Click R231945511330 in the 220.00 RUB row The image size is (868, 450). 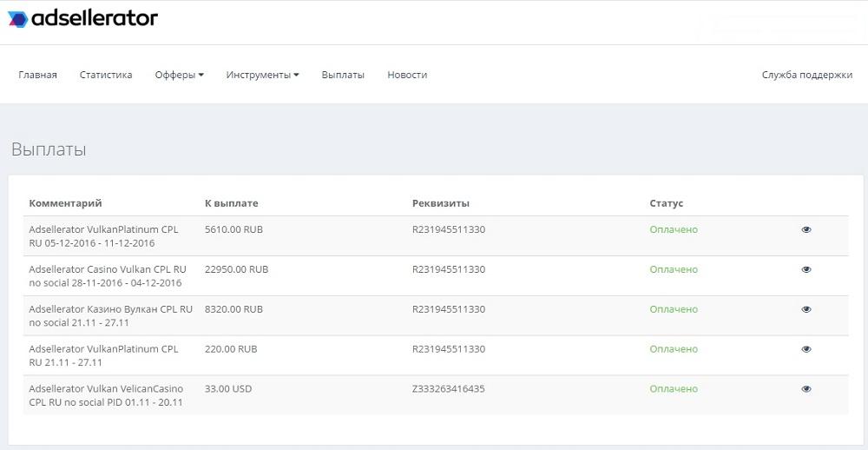click(449, 349)
